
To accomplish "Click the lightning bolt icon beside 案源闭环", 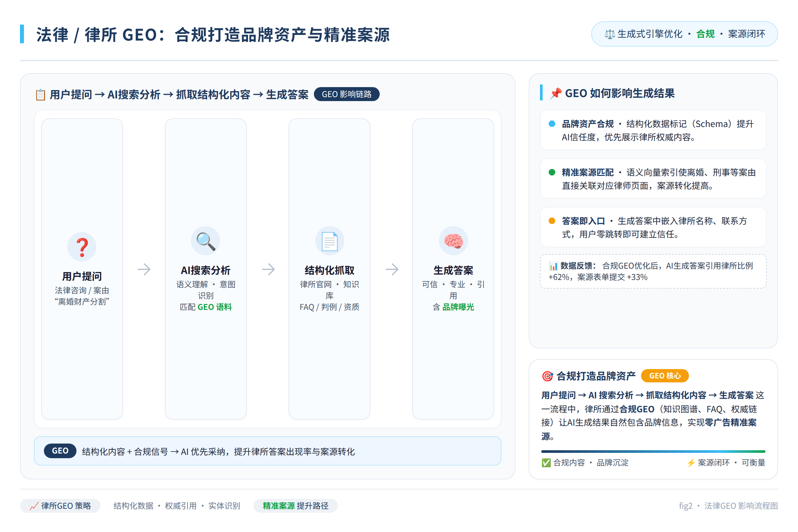I will [x=691, y=463].
